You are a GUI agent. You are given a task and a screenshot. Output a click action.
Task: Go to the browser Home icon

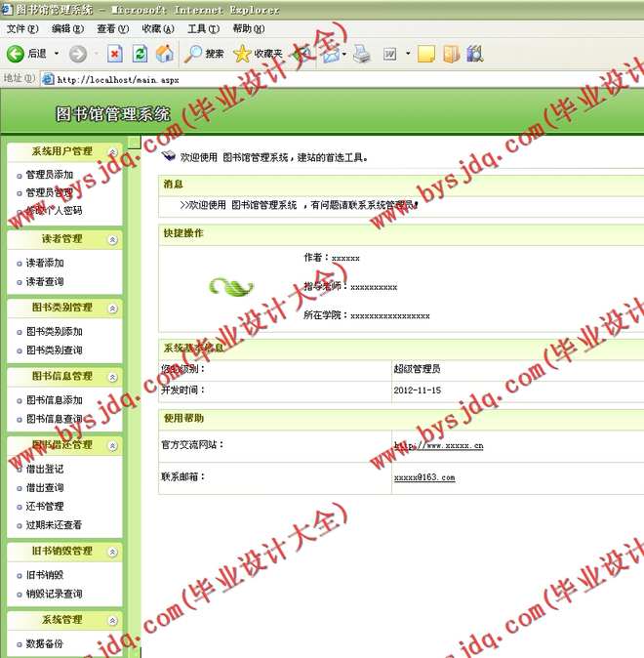[x=165, y=54]
